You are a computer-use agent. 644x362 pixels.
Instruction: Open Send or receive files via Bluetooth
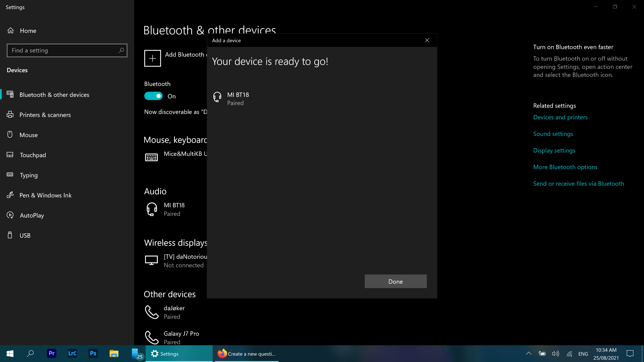578,184
